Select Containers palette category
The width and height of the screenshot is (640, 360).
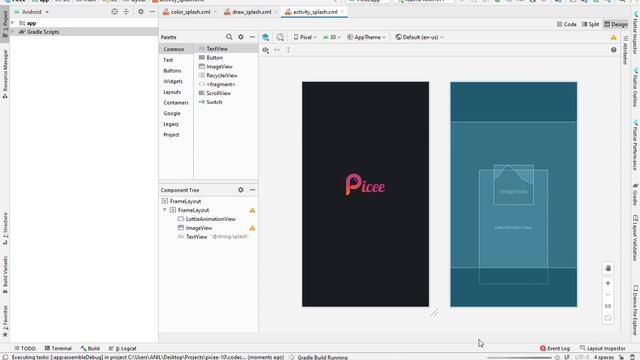tap(176, 103)
